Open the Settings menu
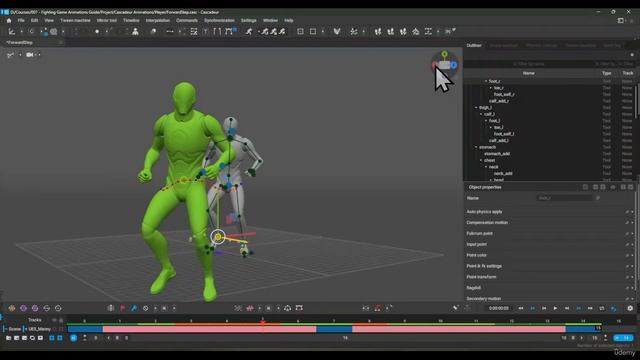 (248, 20)
